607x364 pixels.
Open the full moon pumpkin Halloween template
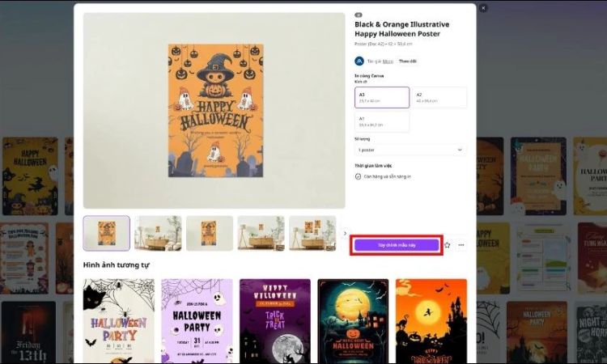tap(353, 320)
